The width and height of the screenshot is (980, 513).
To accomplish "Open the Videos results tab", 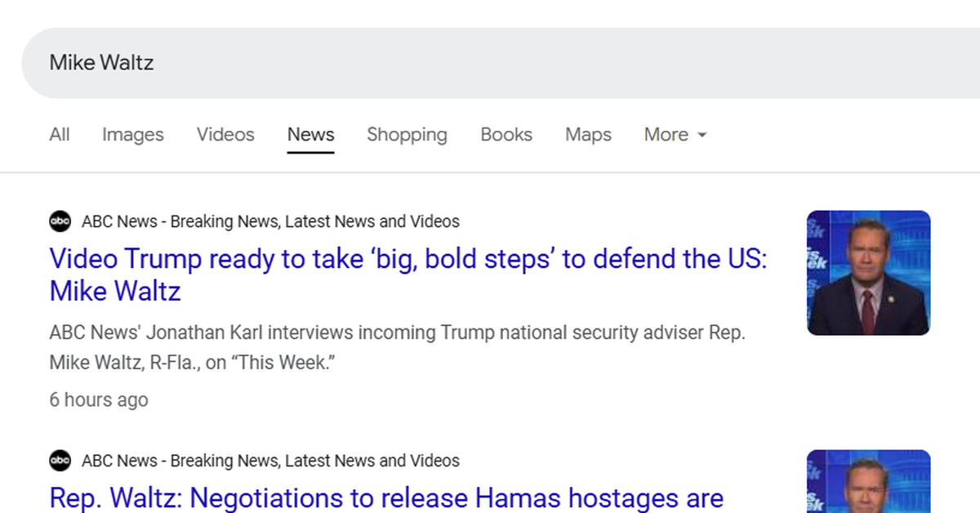I will 225,135.
